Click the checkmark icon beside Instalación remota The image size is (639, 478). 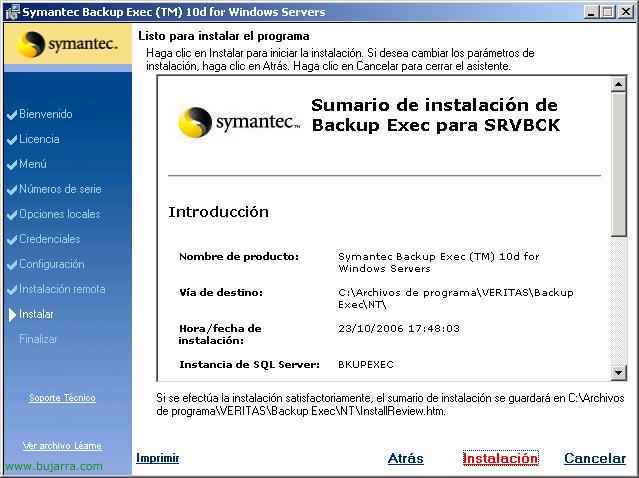coord(12,290)
